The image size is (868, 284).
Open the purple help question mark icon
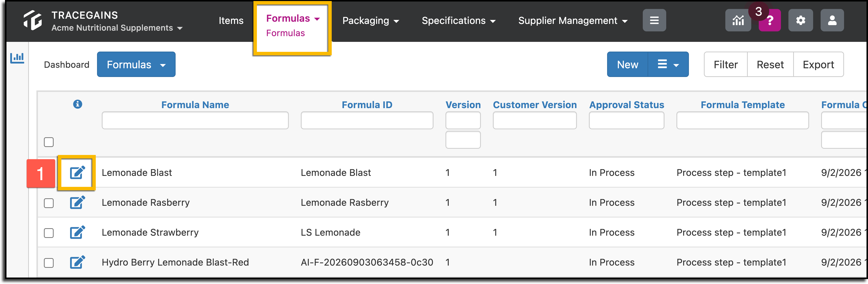click(x=770, y=20)
